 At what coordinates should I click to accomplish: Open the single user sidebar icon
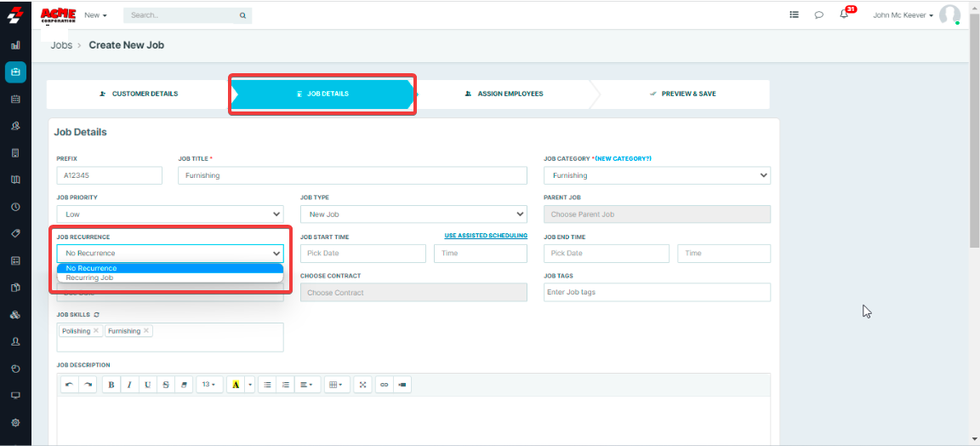pyautogui.click(x=15, y=341)
